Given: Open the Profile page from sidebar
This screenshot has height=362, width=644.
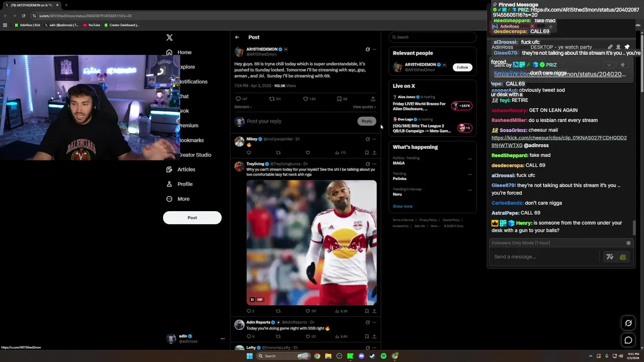Looking at the screenshot, I should coord(180,184).
